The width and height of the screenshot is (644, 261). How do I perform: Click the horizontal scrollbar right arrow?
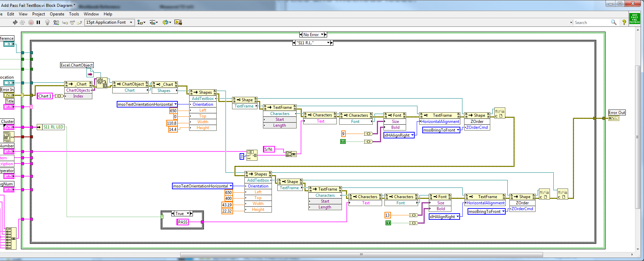pos(632,255)
